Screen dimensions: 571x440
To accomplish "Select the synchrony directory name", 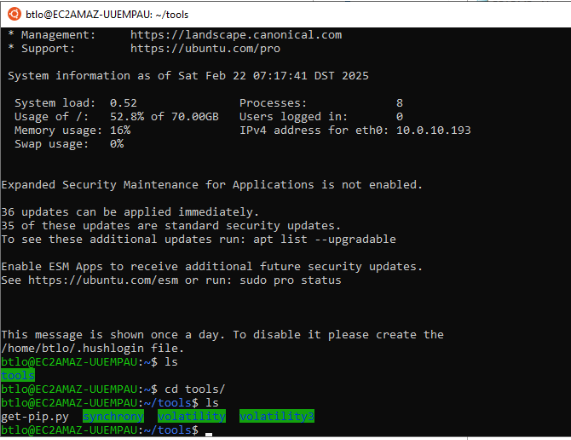I will click(x=113, y=416).
